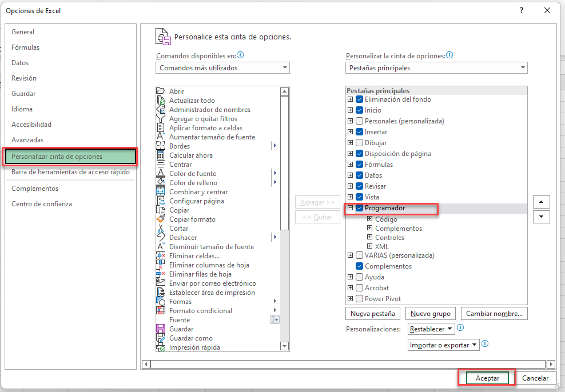Click the Color de fuente icon
Screen dimensions: 565x392
(160, 173)
